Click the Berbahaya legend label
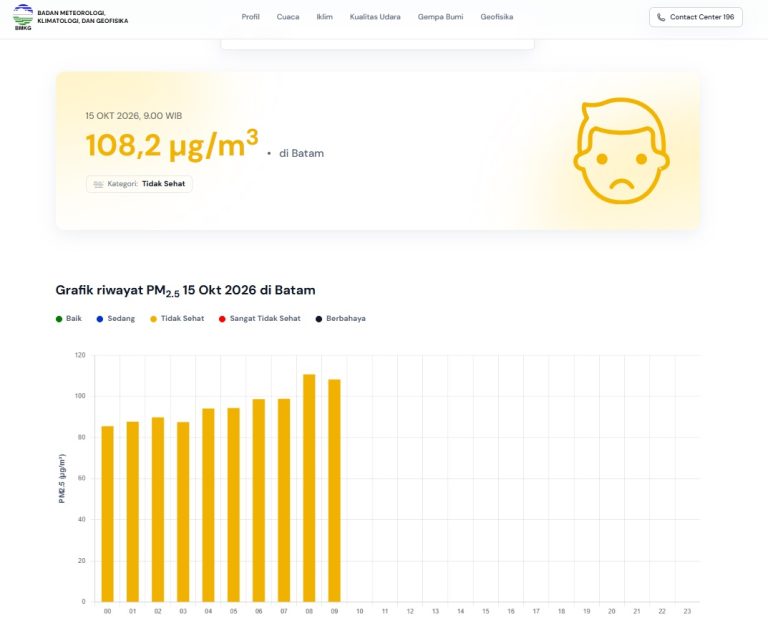768x621 pixels. (x=346, y=318)
